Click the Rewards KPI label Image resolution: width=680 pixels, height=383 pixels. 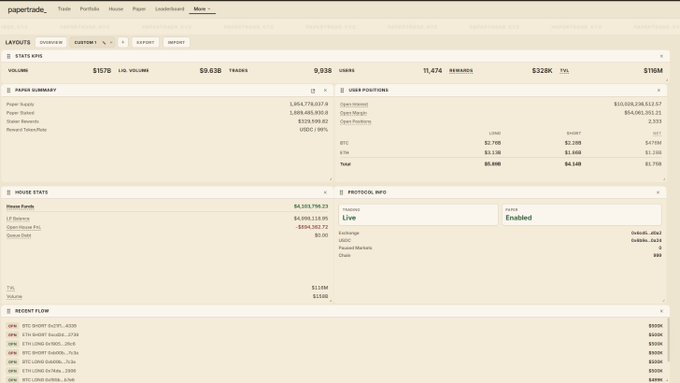[x=461, y=70]
